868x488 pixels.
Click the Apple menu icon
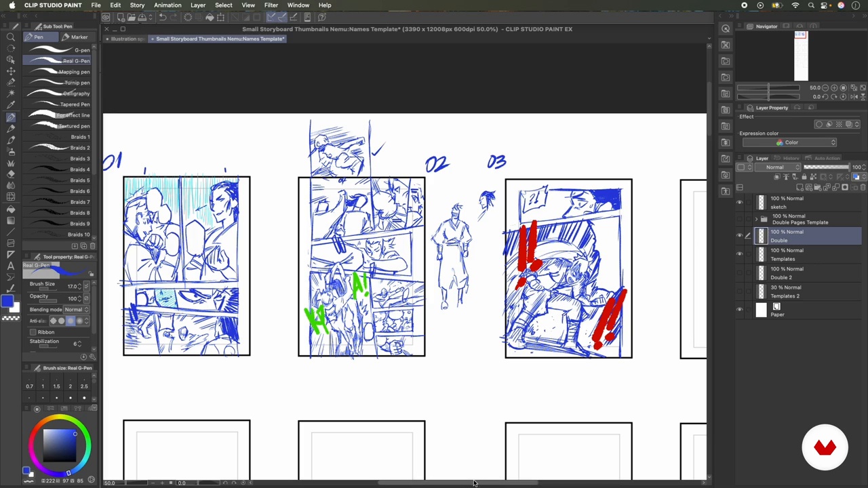click(x=11, y=5)
